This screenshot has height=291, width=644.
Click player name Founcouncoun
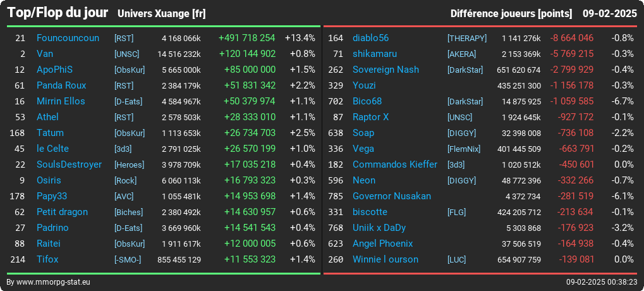(x=68, y=38)
